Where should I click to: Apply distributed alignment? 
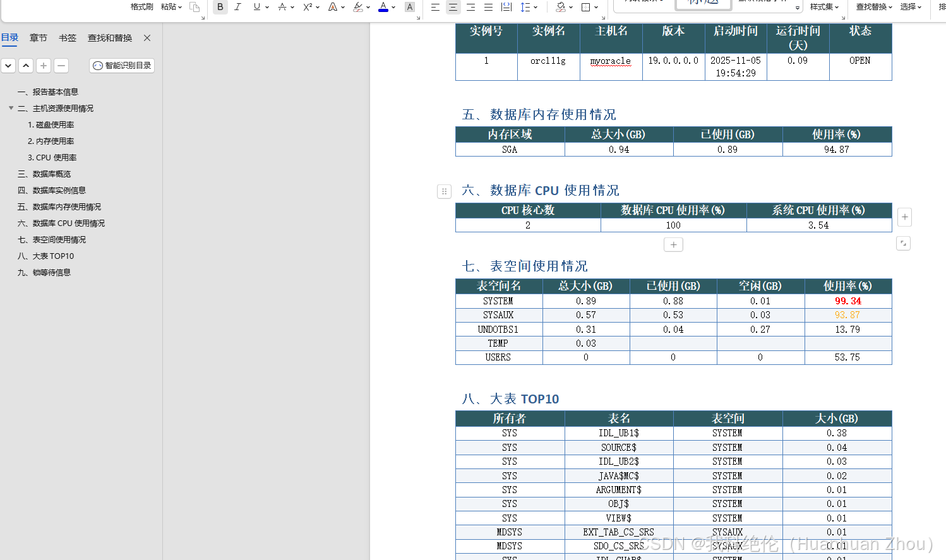tap(506, 7)
